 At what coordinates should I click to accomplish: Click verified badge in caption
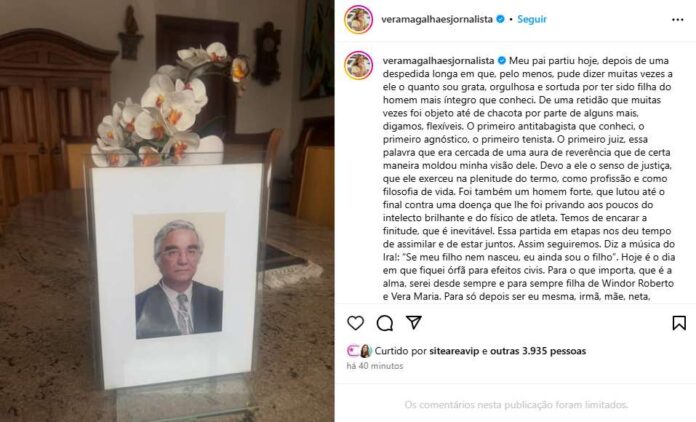tap(502, 60)
